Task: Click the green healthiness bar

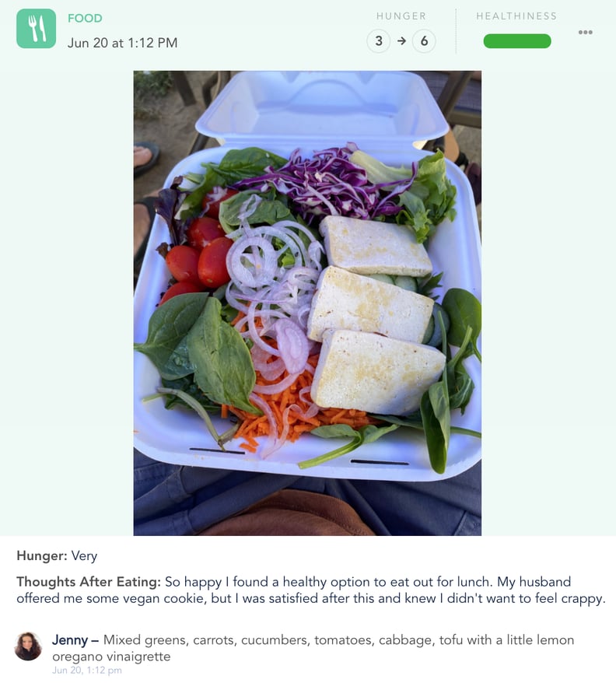Action: 517,41
